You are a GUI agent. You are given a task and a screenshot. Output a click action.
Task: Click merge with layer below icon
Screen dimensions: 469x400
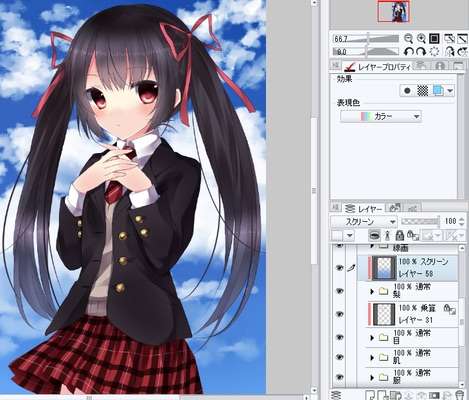tap(421, 395)
